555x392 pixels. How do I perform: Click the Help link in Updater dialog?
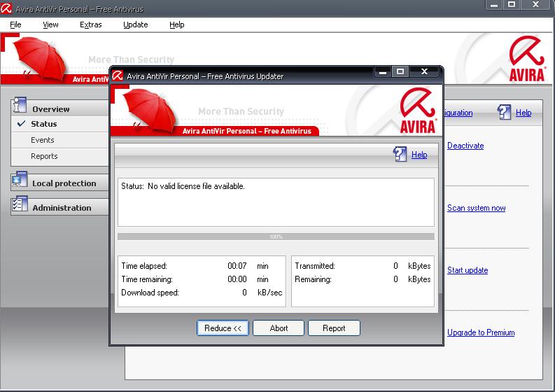tap(419, 155)
